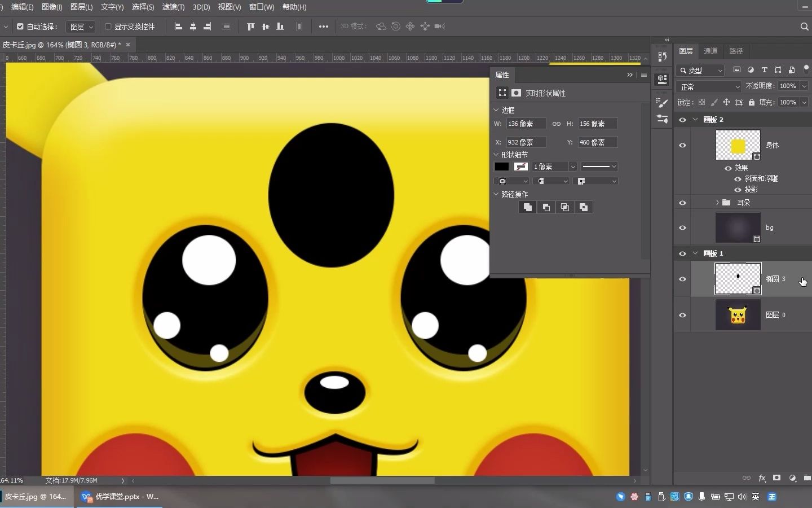812x508 pixels.
Task: Click the black fill color swatch
Action: click(501, 167)
